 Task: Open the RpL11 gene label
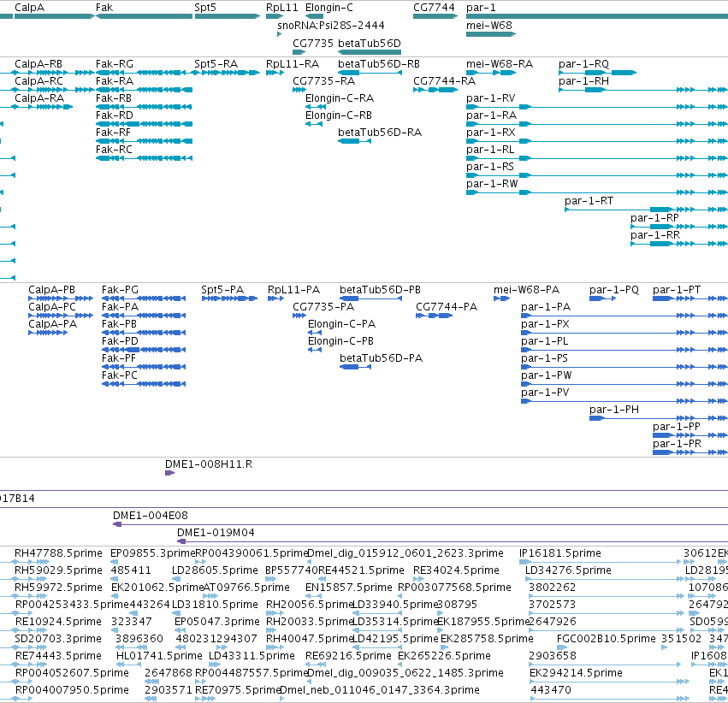click(x=281, y=8)
